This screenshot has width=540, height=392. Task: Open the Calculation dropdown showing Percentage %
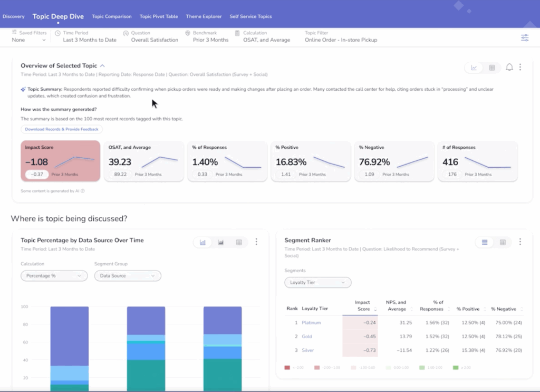point(54,275)
